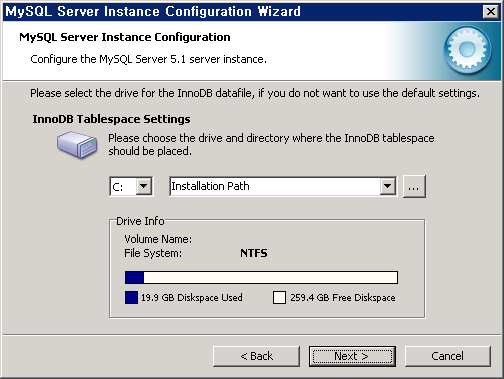Click the NTFS file system value
This screenshot has width=504, height=379.
254,253
